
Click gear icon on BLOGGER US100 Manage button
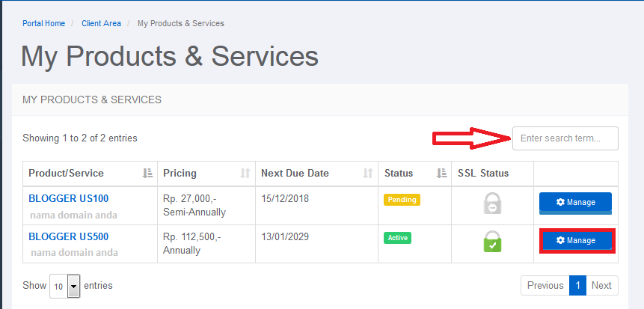(x=560, y=202)
